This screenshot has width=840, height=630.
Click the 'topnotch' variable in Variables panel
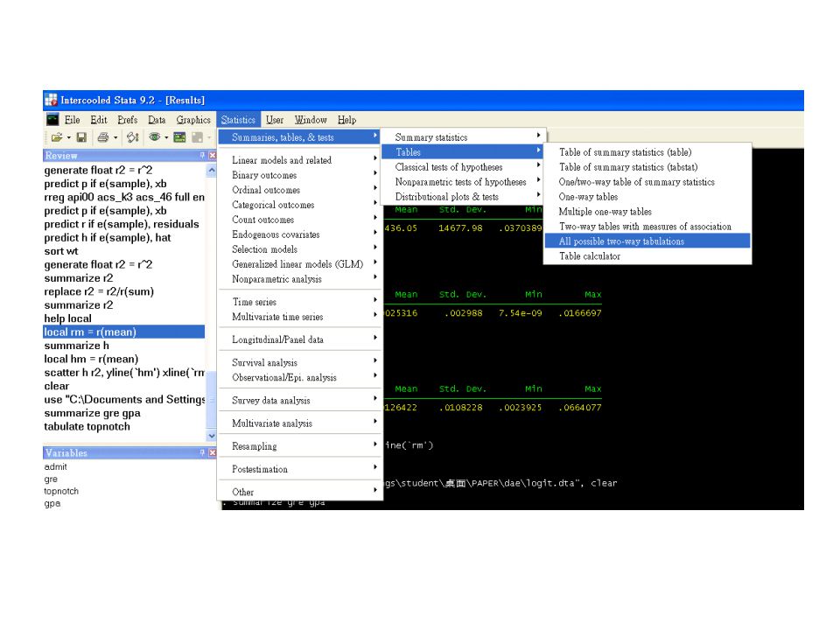61,491
